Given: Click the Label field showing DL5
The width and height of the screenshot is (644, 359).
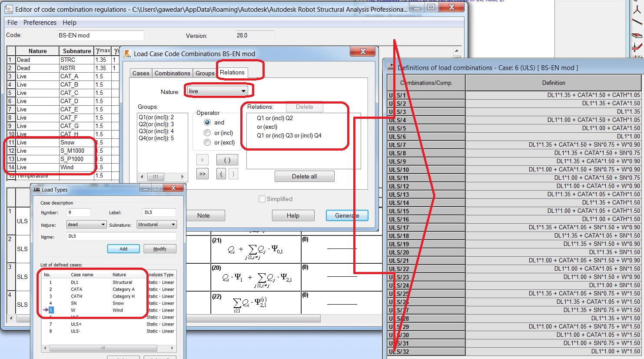Looking at the screenshot, I should (x=159, y=212).
